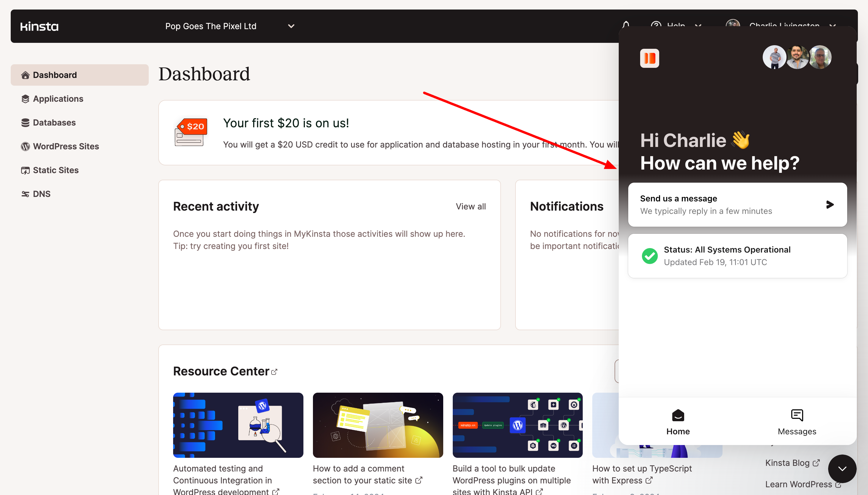Click the $20 credit tag icon

(191, 132)
